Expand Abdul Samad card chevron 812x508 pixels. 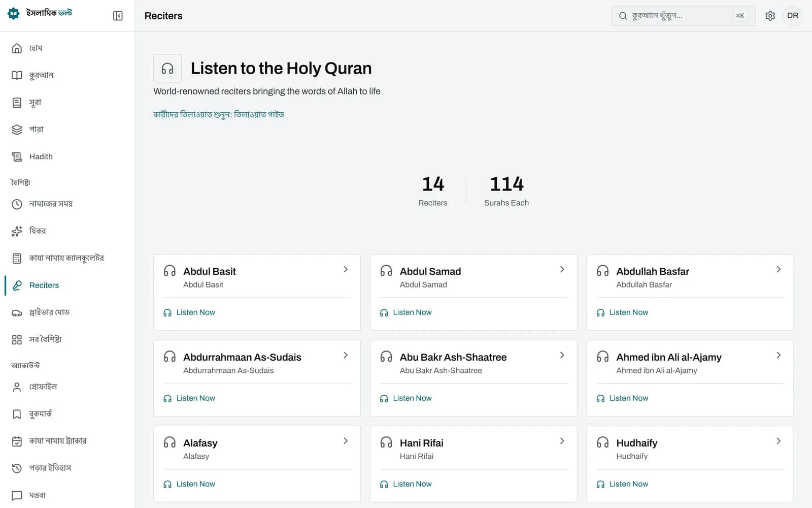(562, 269)
